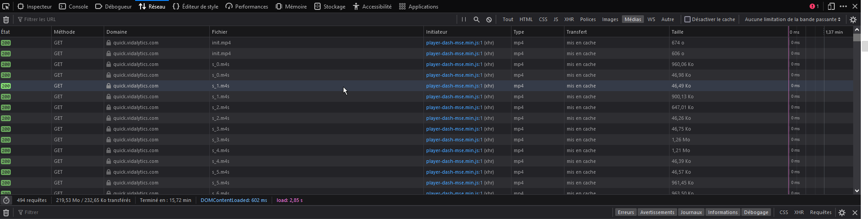This screenshot has width=868, height=219.
Task: Toggle responsive design mode icon
Action: 831,6
